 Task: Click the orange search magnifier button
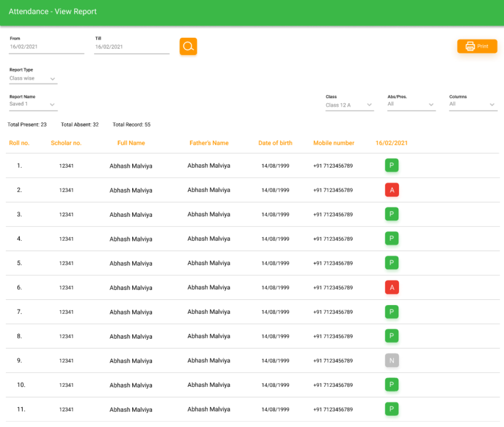(188, 46)
